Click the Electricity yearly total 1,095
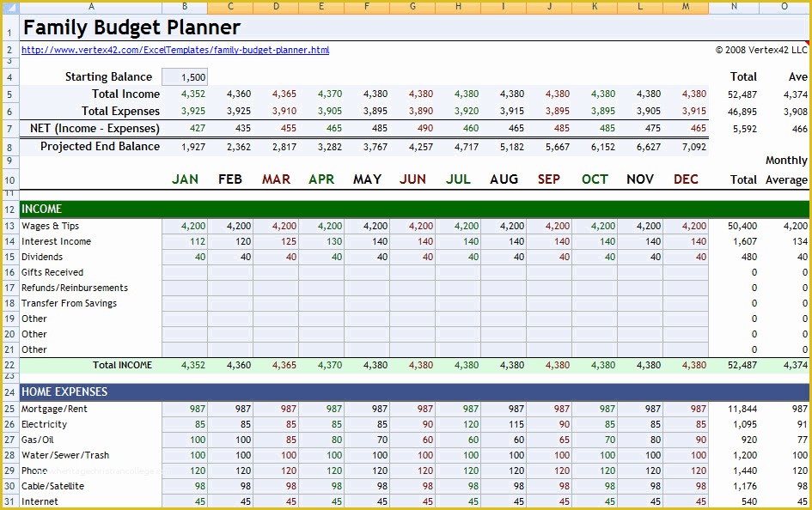This screenshot has height=510, width=812. (745, 425)
